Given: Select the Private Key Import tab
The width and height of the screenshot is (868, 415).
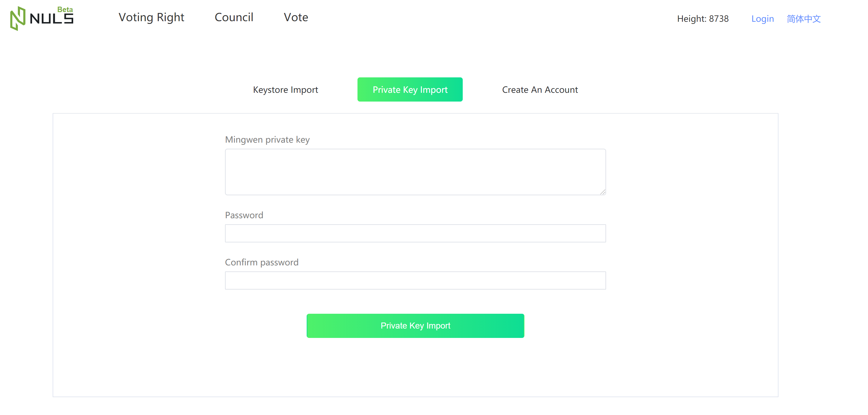Looking at the screenshot, I should point(410,89).
